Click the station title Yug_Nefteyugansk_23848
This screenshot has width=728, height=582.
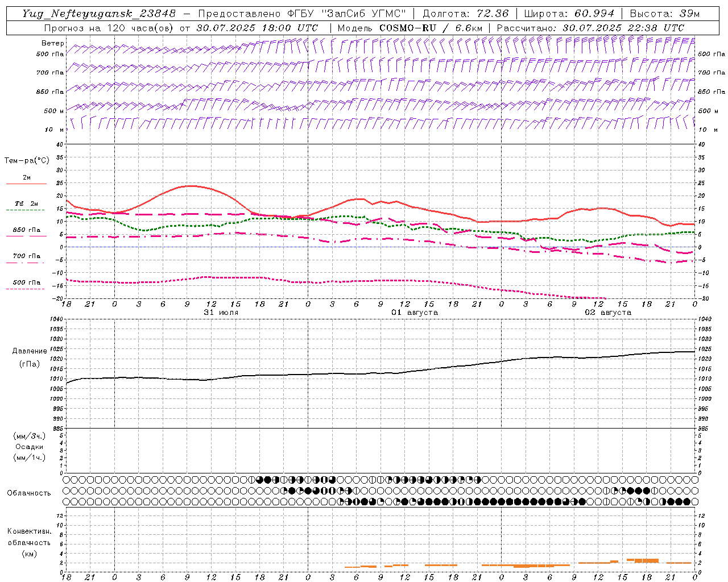coord(99,14)
